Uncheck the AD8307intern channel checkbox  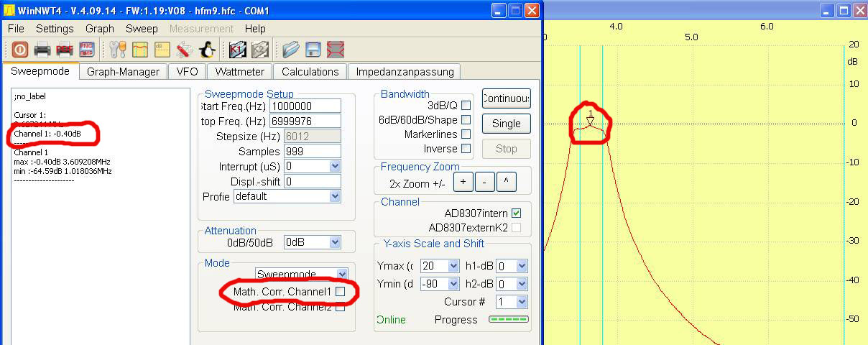tap(516, 213)
